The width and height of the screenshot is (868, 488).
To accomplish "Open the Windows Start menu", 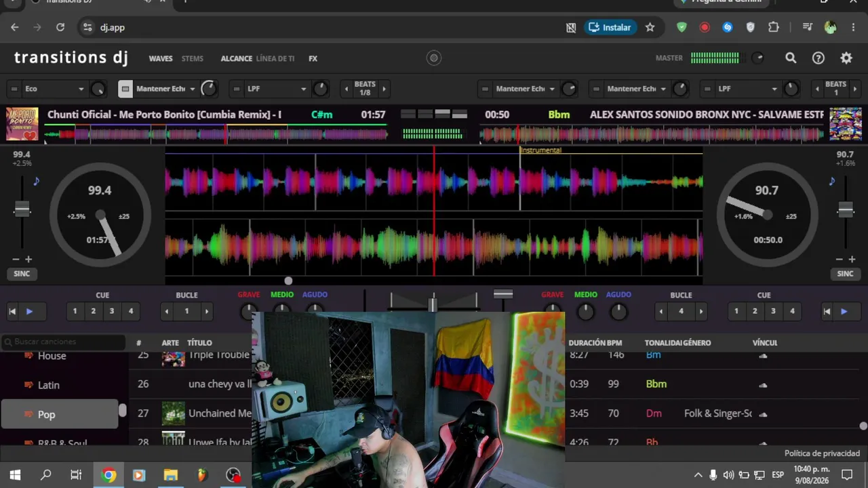I will click(15, 475).
